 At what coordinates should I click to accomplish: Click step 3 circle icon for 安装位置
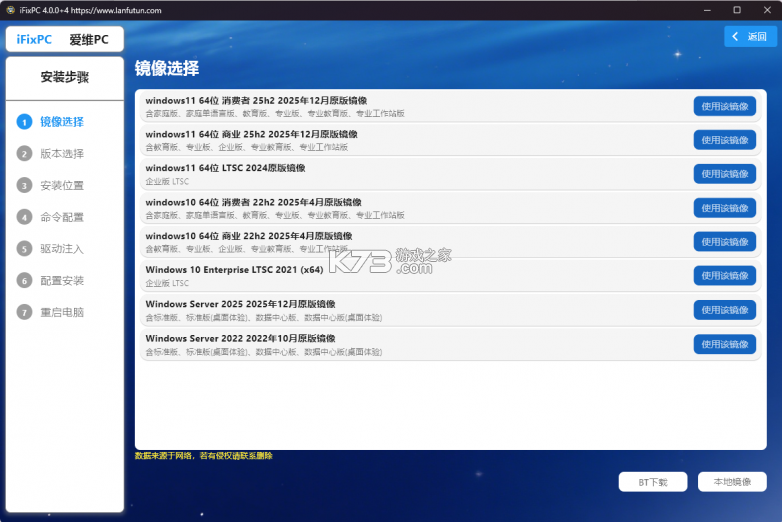pyautogui.click(x=24, y=185)
